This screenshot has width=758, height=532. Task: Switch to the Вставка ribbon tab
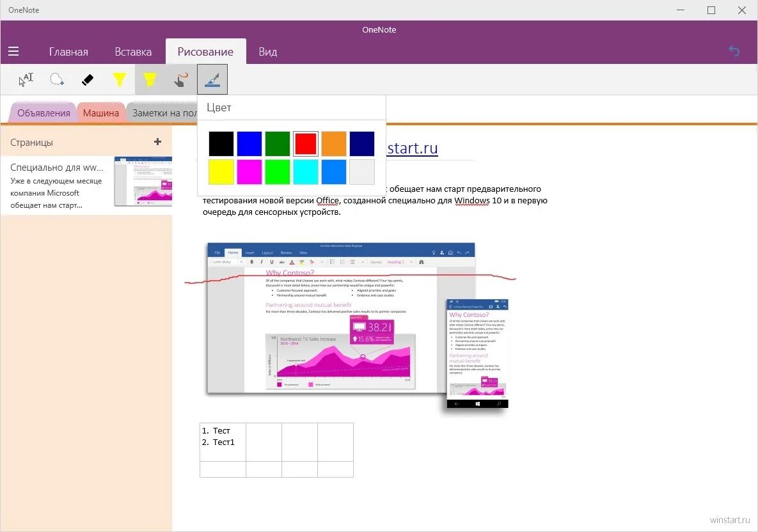pos(132,51)
